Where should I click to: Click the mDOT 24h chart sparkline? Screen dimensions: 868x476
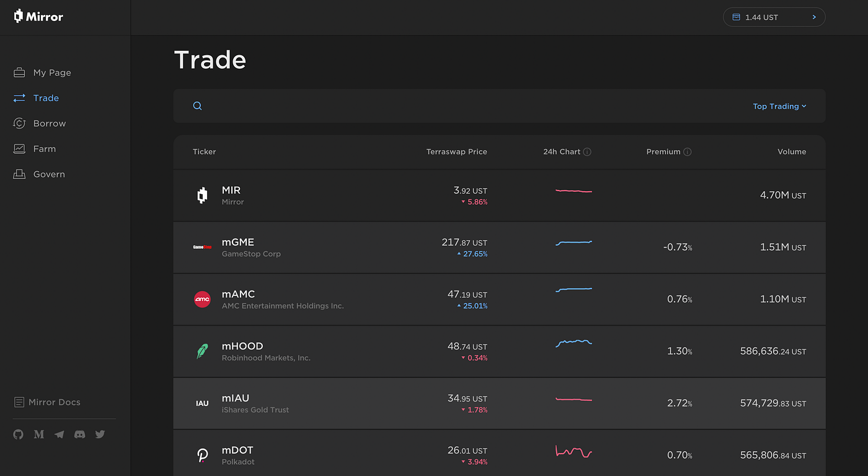click(x=573, y=452)
